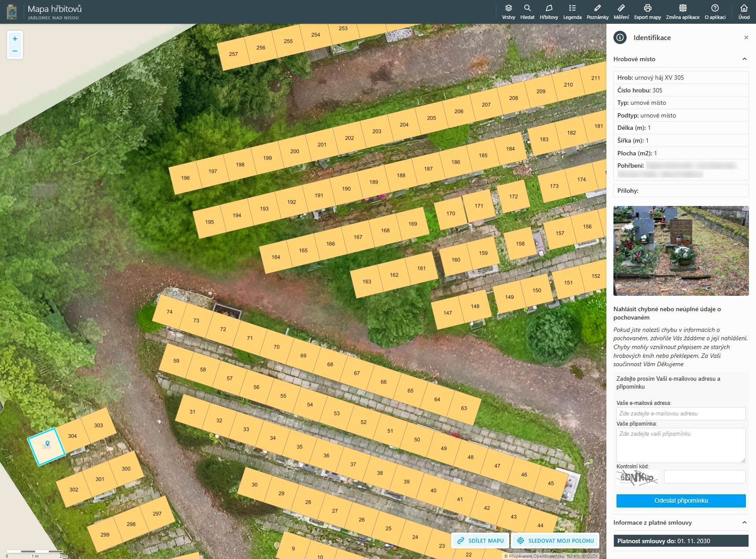Viewport: 756px width, 559px height.
Task: Open Změna aplikace app switcher
Action: 683,12
